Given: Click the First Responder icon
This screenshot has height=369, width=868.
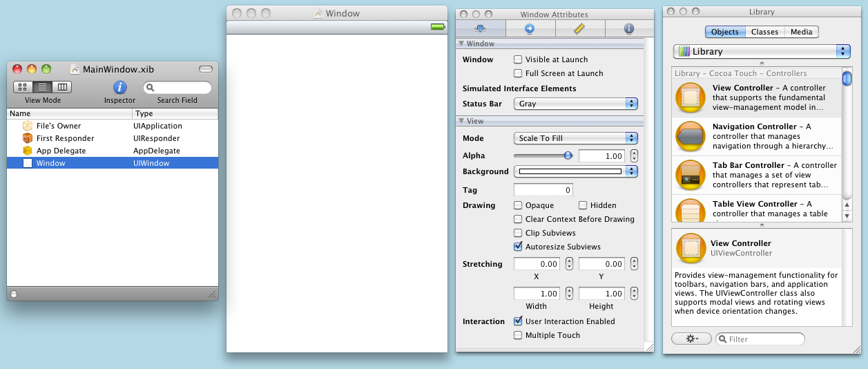Looking at the screenshot, I should click(28, 138).
